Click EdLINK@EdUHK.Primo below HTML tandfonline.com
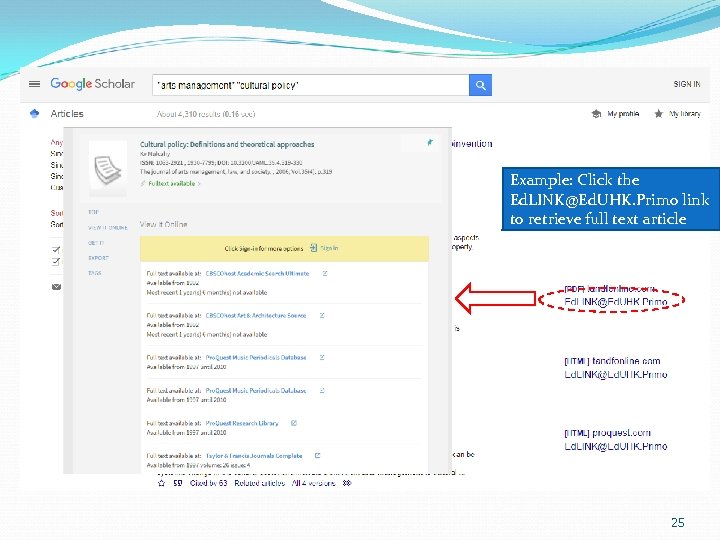 click(x=615, y=374)
